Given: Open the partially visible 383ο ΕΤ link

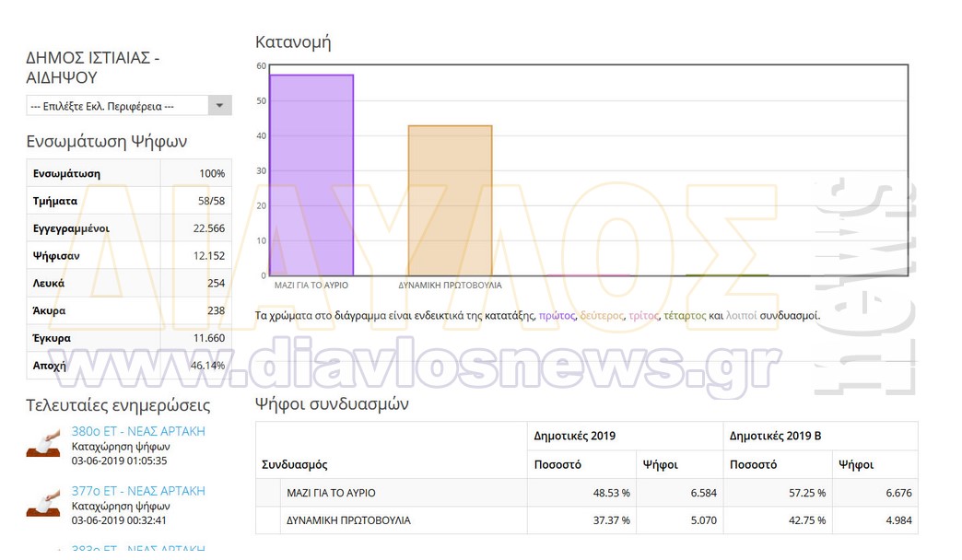Looking at the screenshot, I should [x=138, y=550].
